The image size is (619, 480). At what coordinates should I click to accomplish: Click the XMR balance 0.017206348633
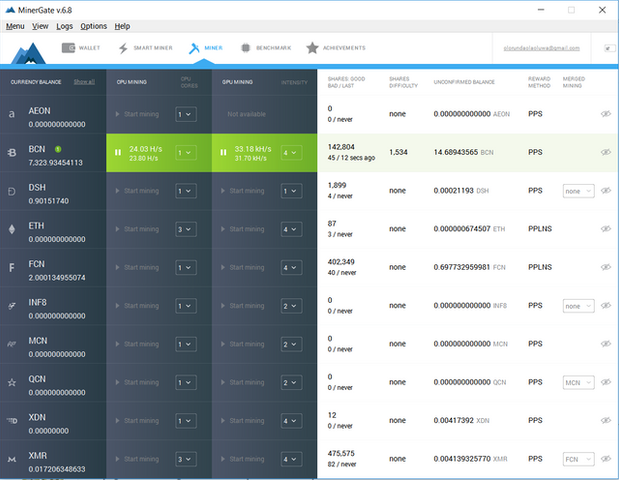(57, 469)
